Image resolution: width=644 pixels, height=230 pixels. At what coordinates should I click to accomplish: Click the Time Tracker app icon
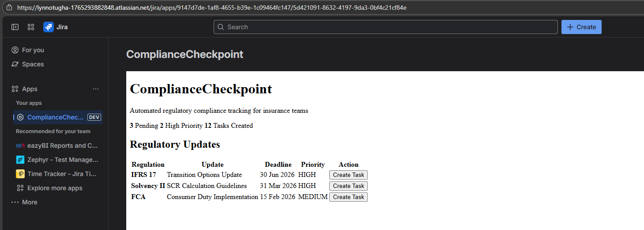(20, 174)
